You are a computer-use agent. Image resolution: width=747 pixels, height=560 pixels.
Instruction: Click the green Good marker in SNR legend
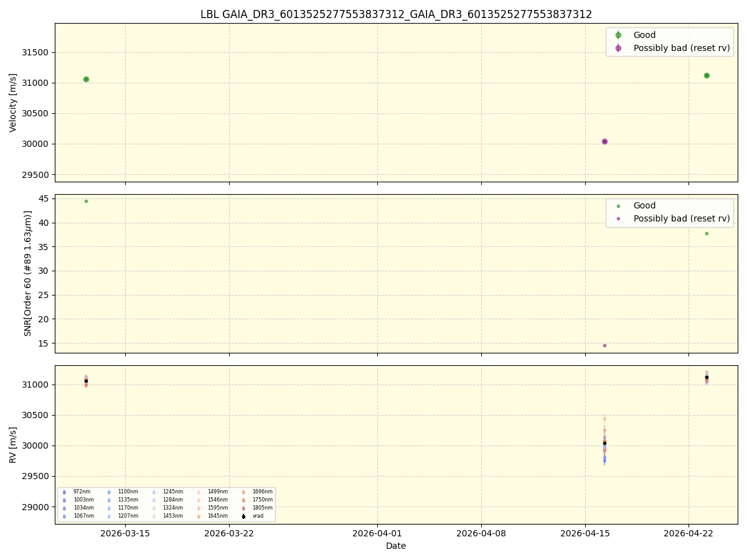[x=618, y=206]
